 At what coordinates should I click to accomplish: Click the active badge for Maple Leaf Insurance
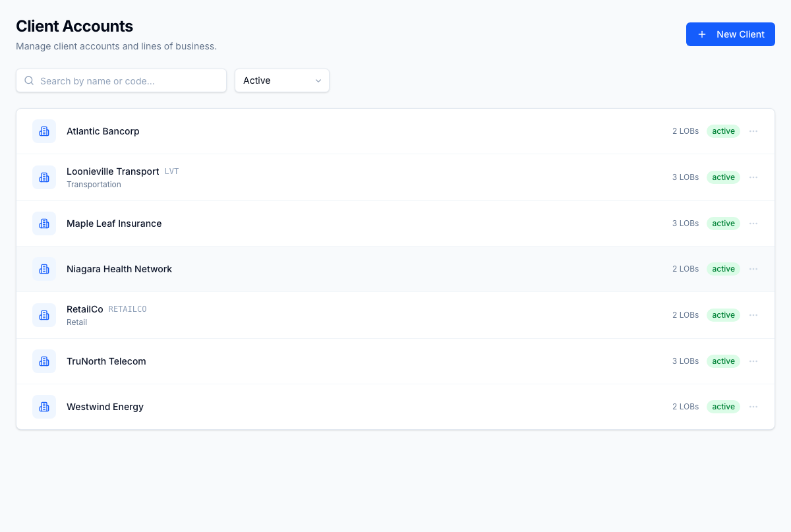tap(723, 223)
